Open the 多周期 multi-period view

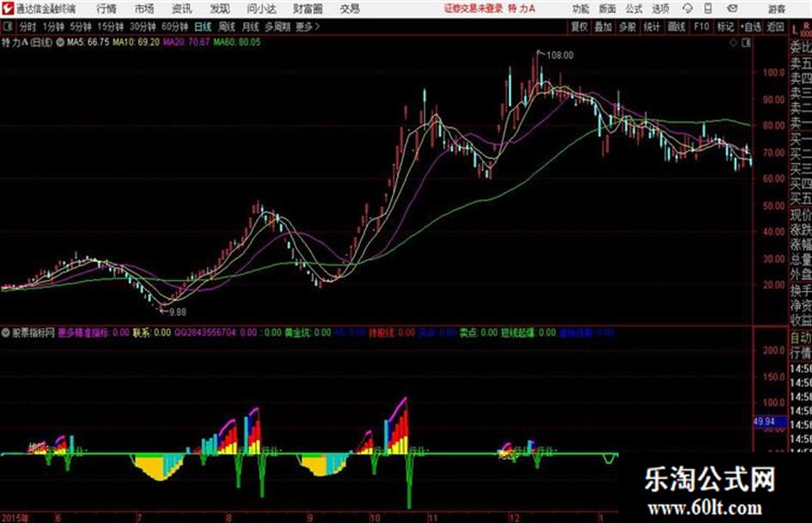[278, 27]
